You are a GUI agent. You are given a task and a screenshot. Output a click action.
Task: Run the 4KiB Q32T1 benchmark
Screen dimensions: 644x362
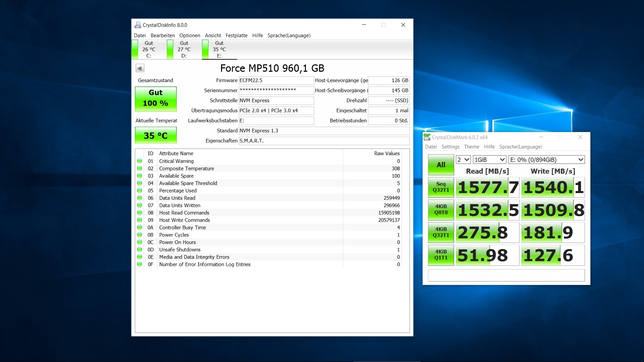click(441, 233)
